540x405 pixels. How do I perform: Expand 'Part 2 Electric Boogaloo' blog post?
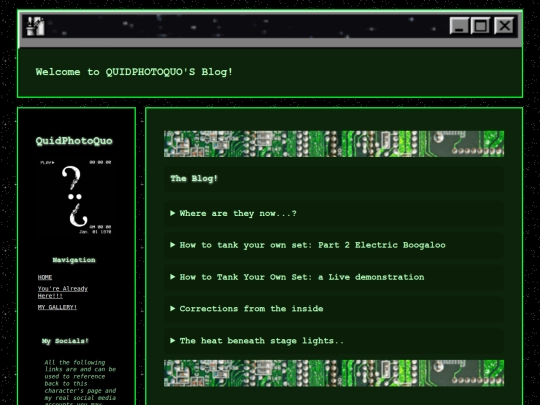tap(334, 245)
